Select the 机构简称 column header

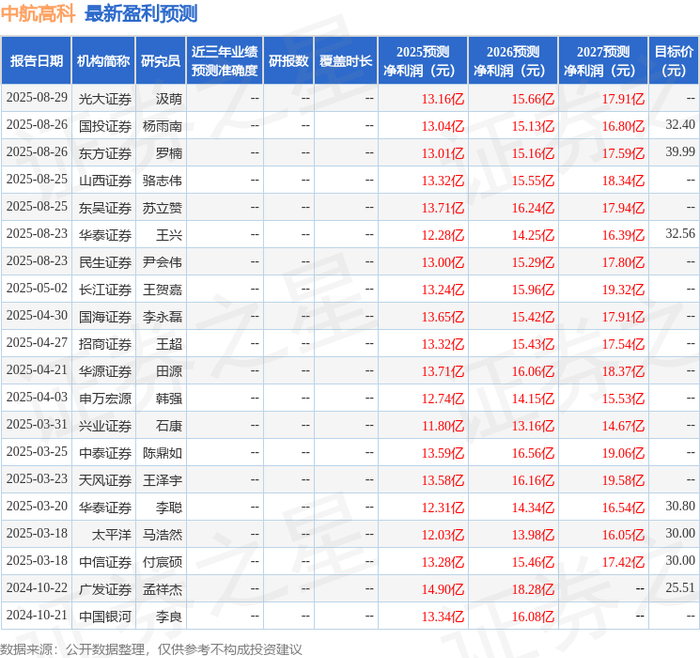point(103,61)
